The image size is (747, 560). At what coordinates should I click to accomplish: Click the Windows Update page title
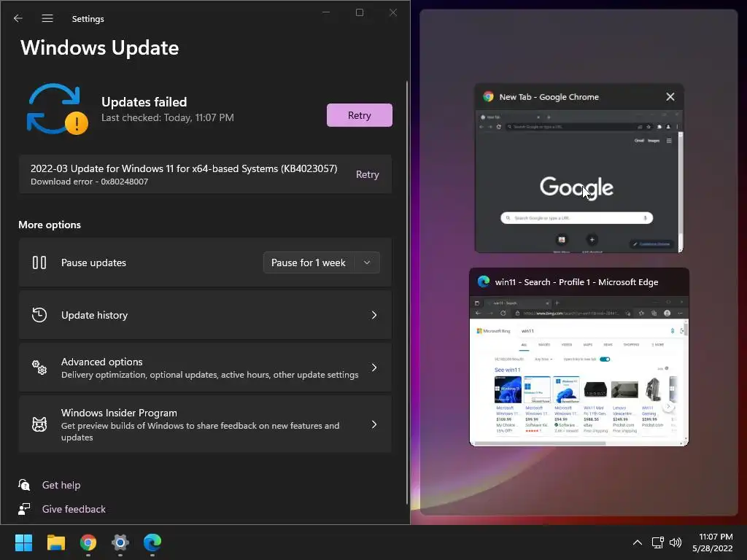(99, 47)
